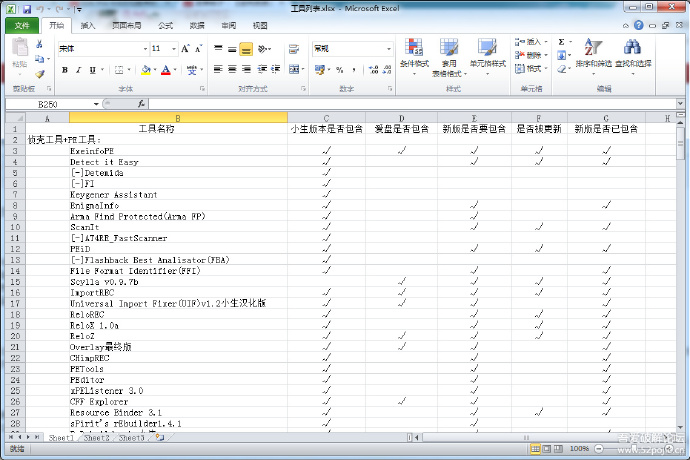
Task: Open Font dialog launcher
Action: 202,89
